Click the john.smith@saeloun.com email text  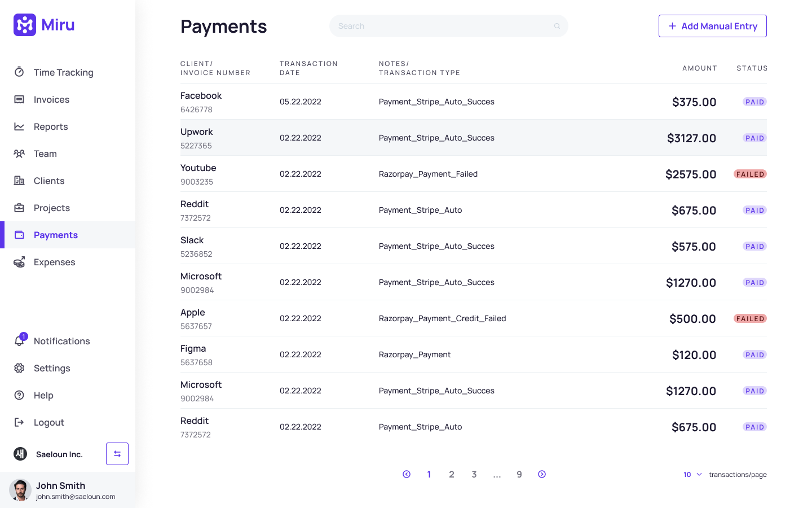(76, 497)
